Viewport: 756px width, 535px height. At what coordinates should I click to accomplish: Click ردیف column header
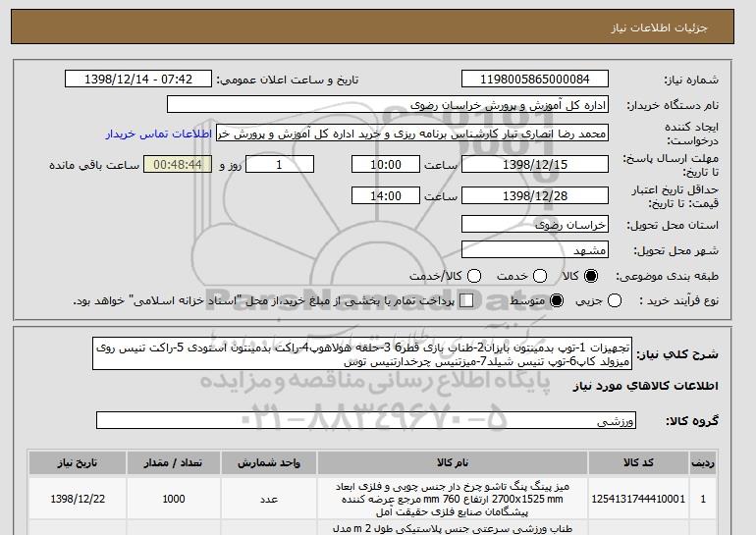pos(703,462)
